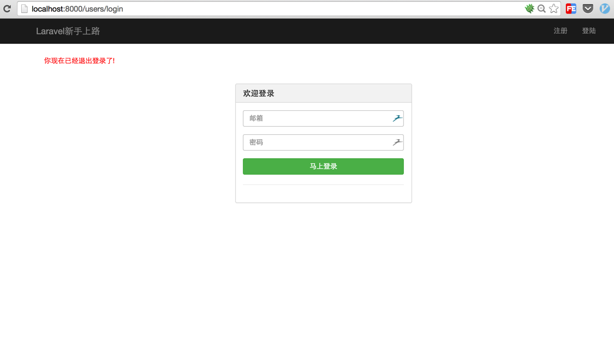Screen dimensions: 614x364
Task: Click the blue V extension icon
Action: click(605, 9)
